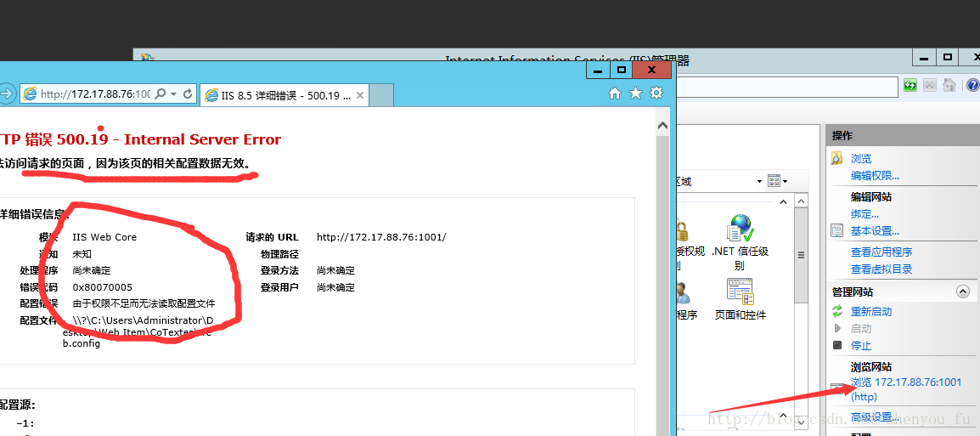Minimize the Internet Explorer window
This screenshot has width=980, height=436.
click(x=598, y=70)
